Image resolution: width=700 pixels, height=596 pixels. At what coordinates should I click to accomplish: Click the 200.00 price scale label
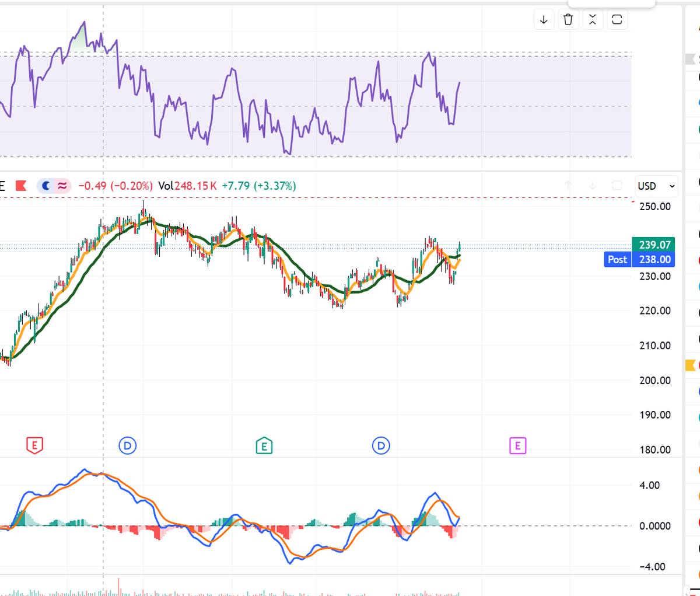(x=654, y=380)
